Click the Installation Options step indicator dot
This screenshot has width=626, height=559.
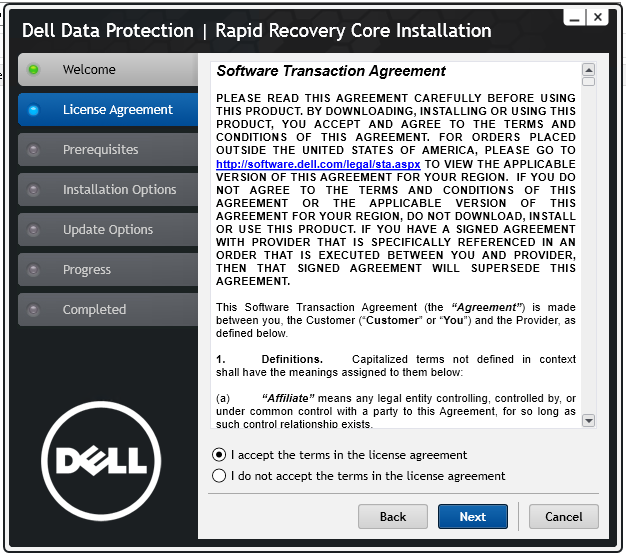click(34, 190)
